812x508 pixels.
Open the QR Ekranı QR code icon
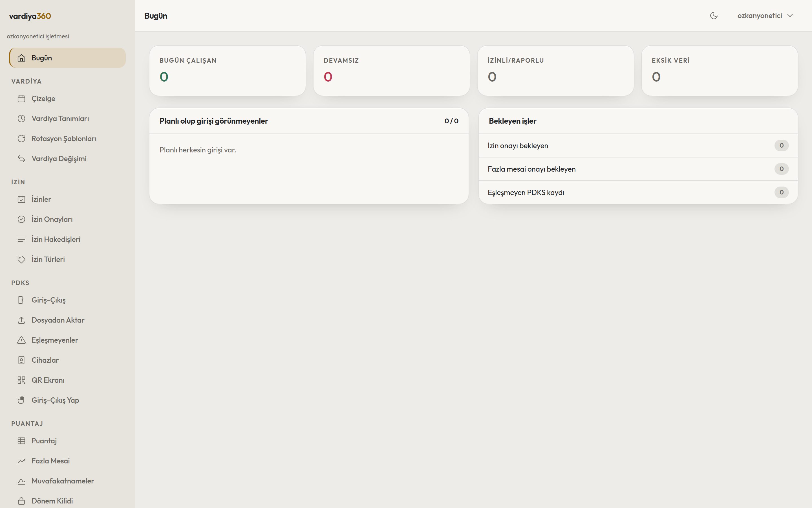pyautogui.click(x=21, y=380)
